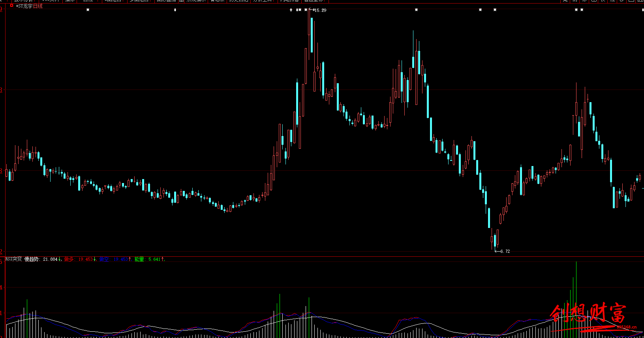The height and width of the screenshot is (338, 644).
Task: Select the RSI突变 indicator name
Action: [14, 259]
